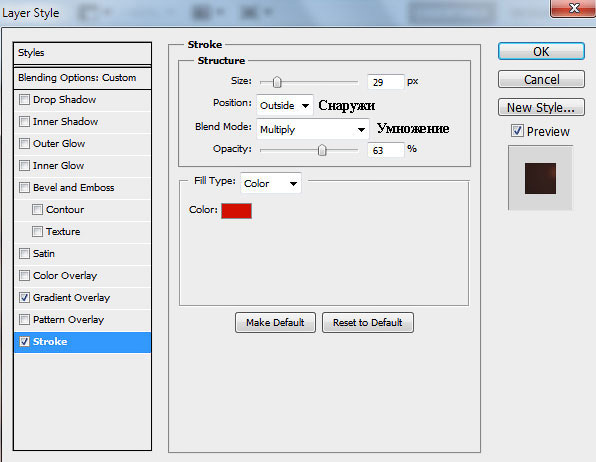The height and width of the screenshot is (462, 596).
Task: Enable the Drop Shadow checkbox
Action: pos(24,100)
